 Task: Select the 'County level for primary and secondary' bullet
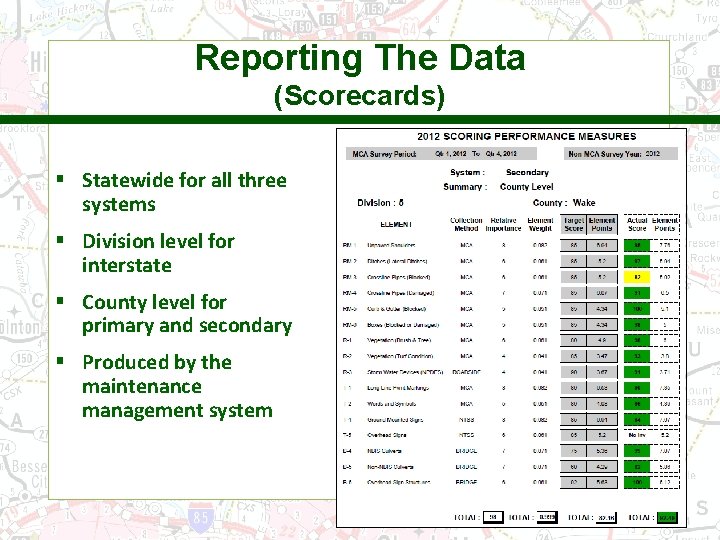[187, 314]
